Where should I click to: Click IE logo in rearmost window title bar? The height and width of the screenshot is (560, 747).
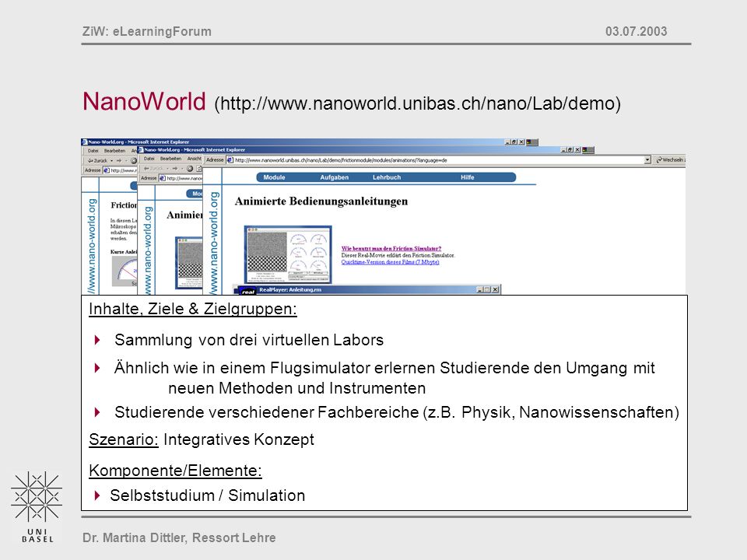point(84,142)
